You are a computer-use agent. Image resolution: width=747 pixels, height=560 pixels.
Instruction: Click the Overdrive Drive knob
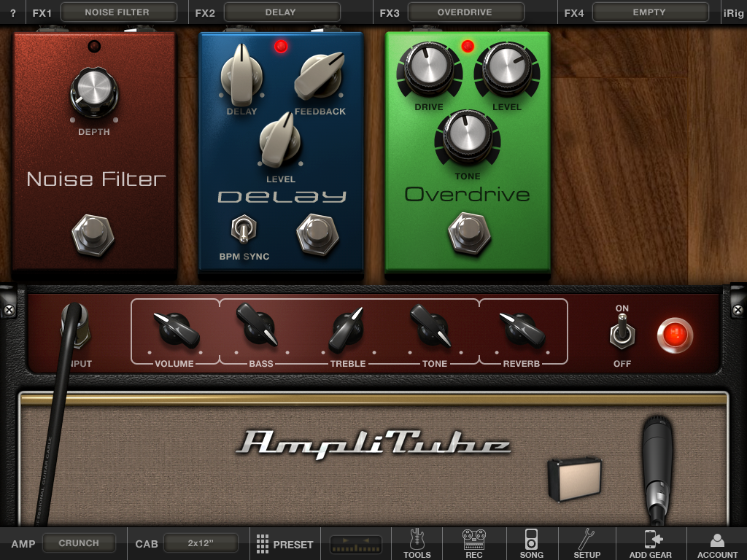[x=429, y=69]
